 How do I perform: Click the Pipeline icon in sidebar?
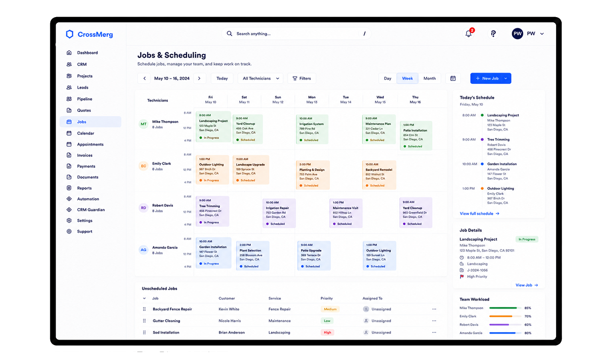[x=69, y=99]
